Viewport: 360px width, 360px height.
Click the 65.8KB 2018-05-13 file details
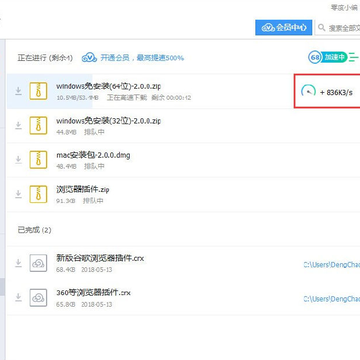84,304
